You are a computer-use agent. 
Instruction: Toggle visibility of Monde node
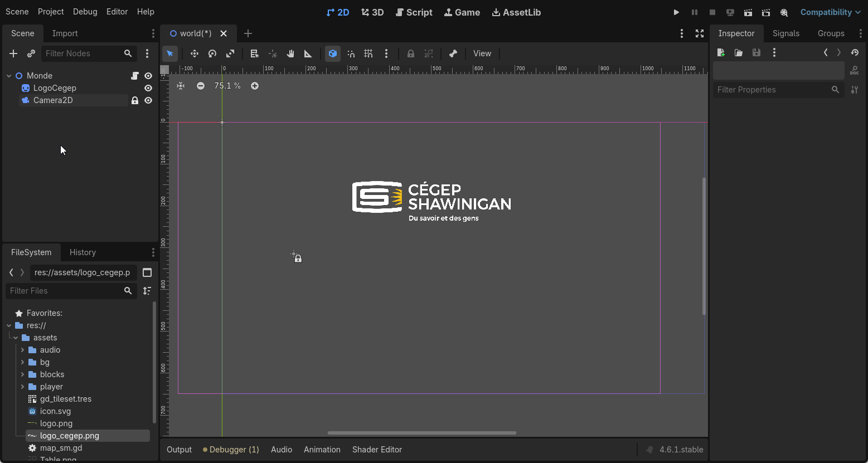click(148, 76)
